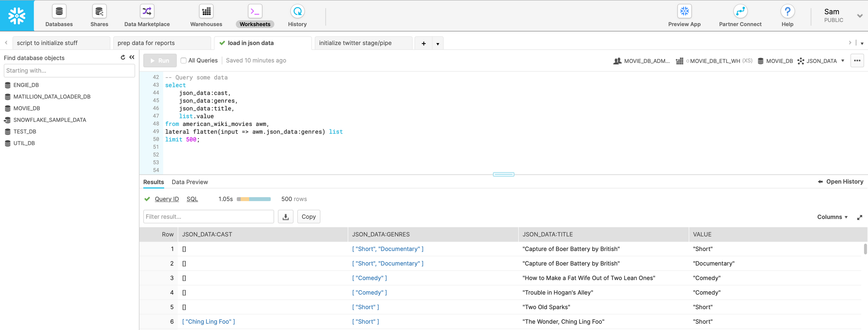
Task: Open the Query ID link
Action: tap(166, 199)
